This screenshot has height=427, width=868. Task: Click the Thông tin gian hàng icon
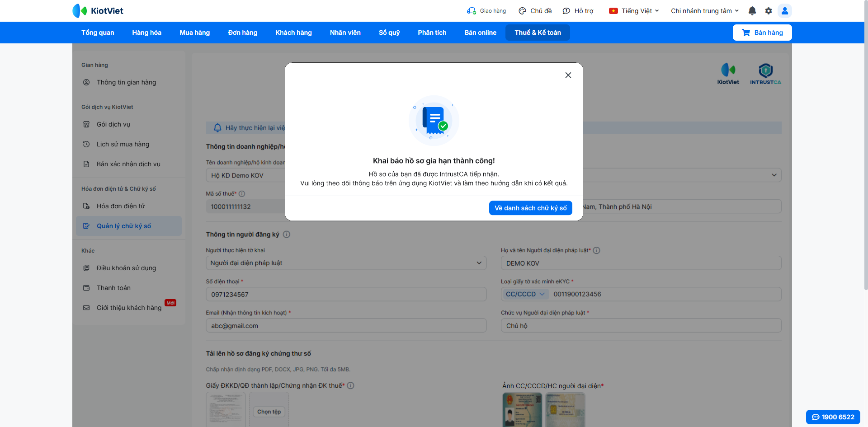[86, 82]
